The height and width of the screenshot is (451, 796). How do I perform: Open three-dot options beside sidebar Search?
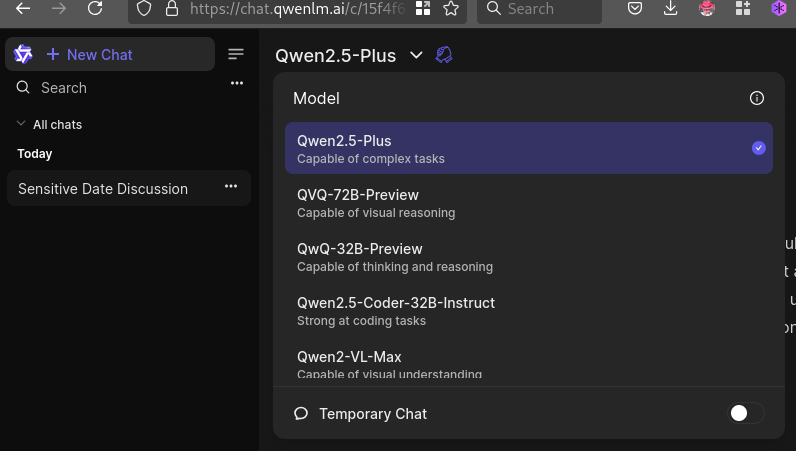pyautogui.click(x=237, y=83)
